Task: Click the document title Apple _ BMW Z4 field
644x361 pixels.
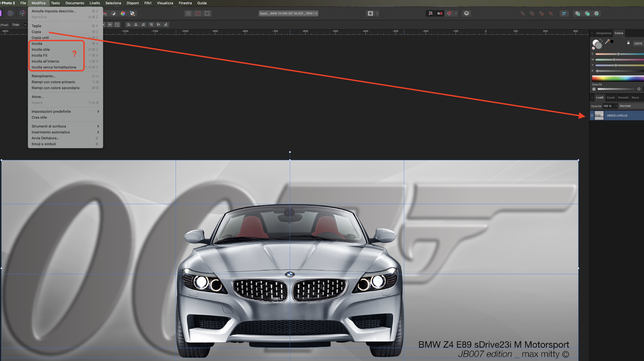Action: pyautogui.click(x=288, y=14)
